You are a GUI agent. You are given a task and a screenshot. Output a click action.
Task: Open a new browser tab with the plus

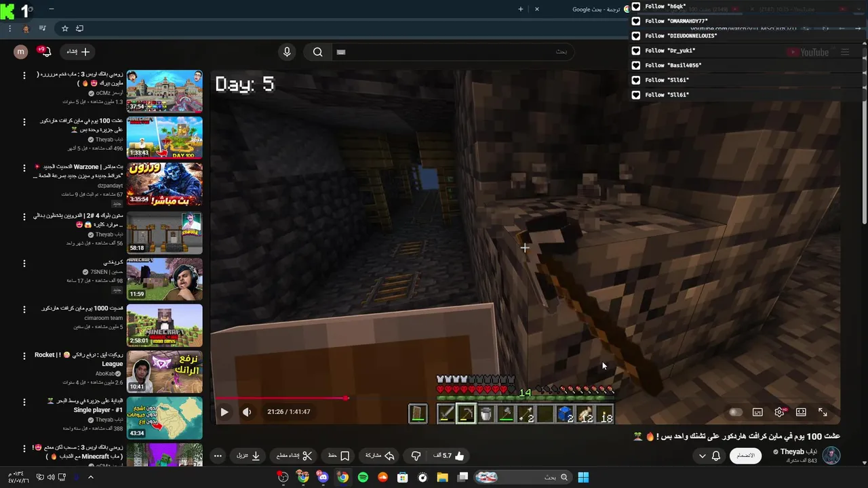click(521, 9)
